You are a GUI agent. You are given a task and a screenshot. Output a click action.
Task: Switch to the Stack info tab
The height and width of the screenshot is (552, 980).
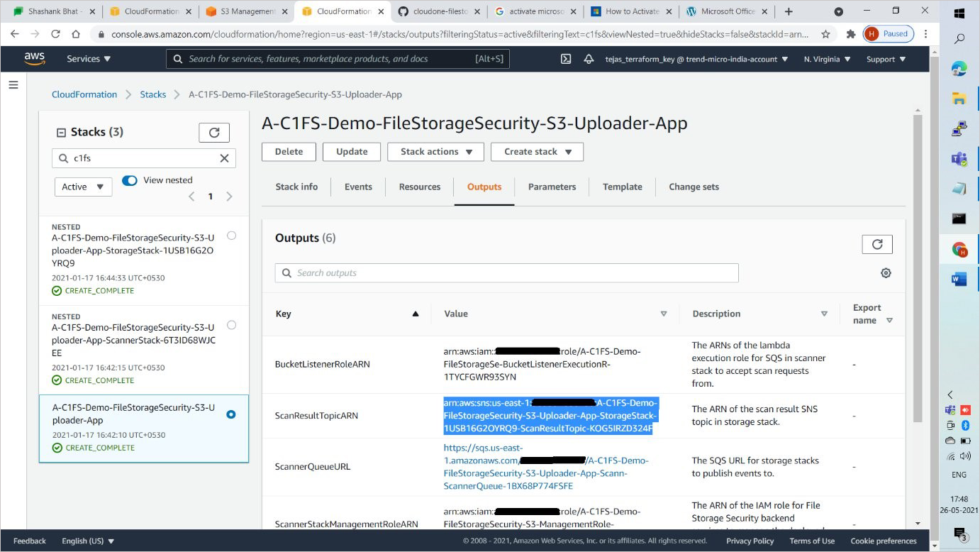[x=296, y=187]
